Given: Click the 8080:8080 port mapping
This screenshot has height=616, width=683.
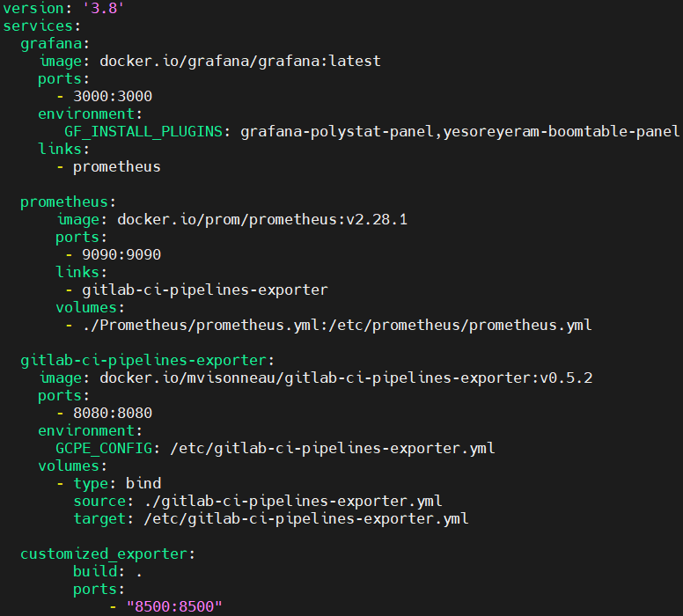Looking at the screenshot, I should coord(113,413).
